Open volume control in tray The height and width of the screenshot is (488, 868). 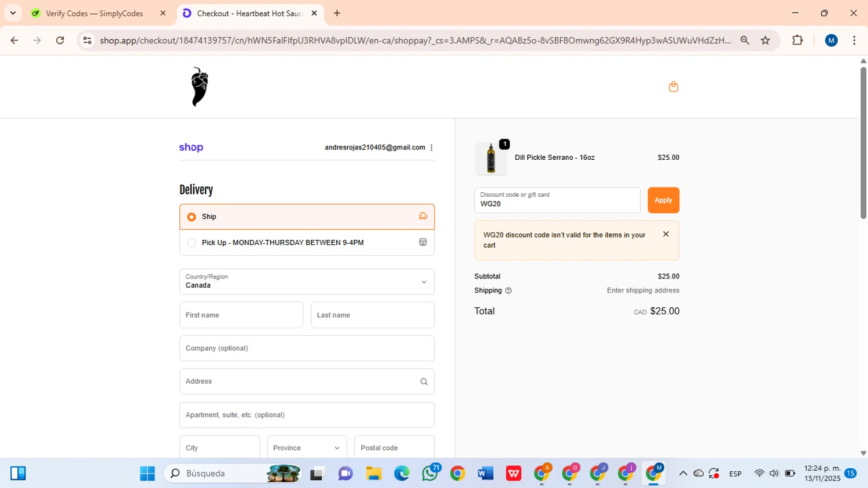pyautogui.click(x=774, y=474)
